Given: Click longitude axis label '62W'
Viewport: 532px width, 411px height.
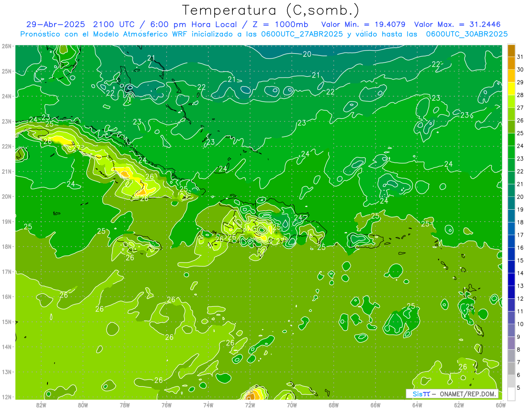Looking at the screenshot, I should click(x=459, y=404).
